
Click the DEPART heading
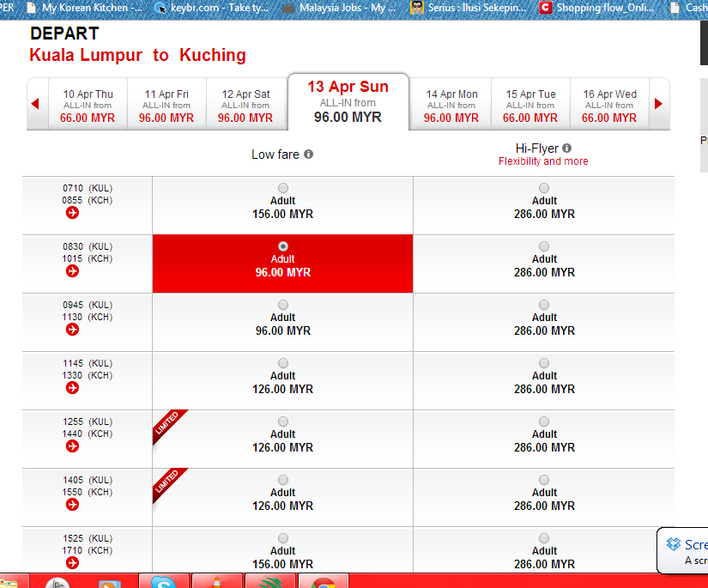tap(64, 33)
